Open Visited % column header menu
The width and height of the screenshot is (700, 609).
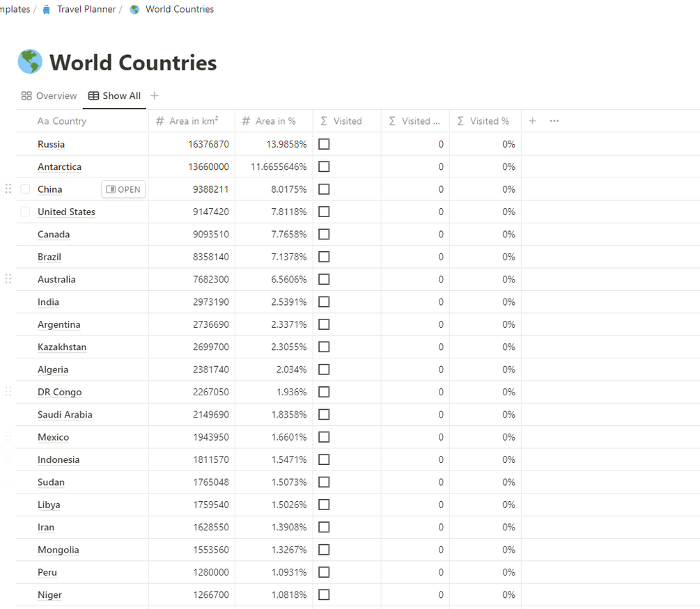(485, 121)
